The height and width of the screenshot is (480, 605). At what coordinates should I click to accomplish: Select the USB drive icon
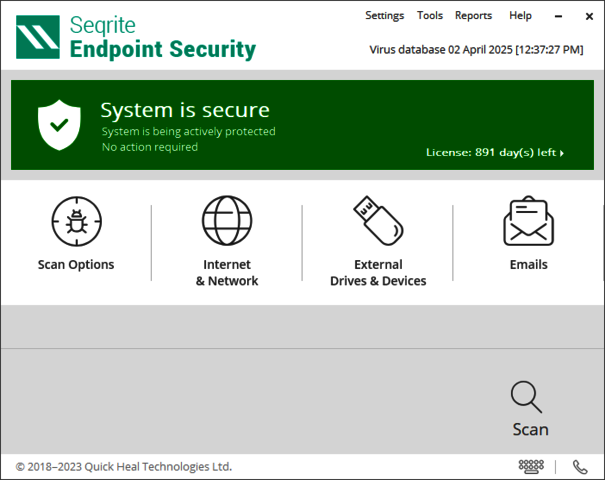click(378, 221)
